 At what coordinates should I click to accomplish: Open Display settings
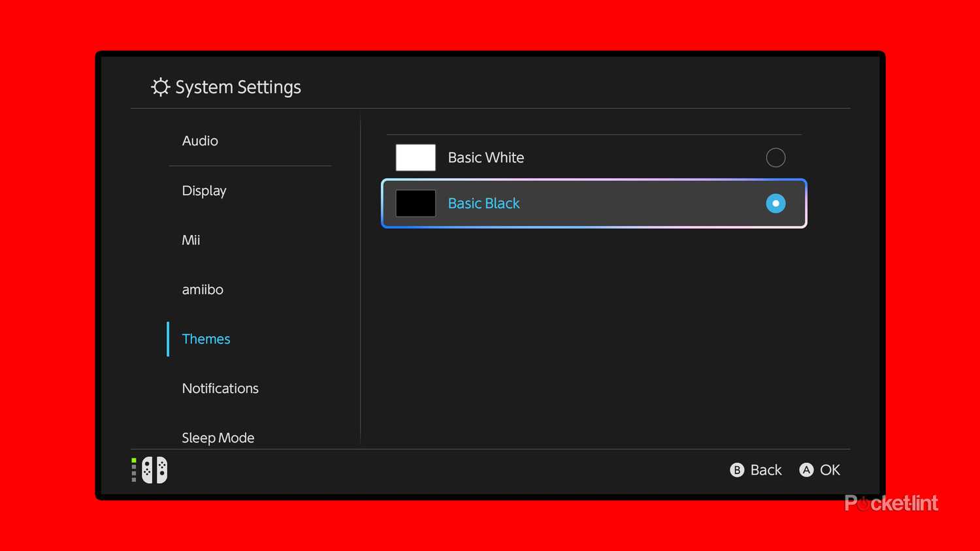click(204, 191)
